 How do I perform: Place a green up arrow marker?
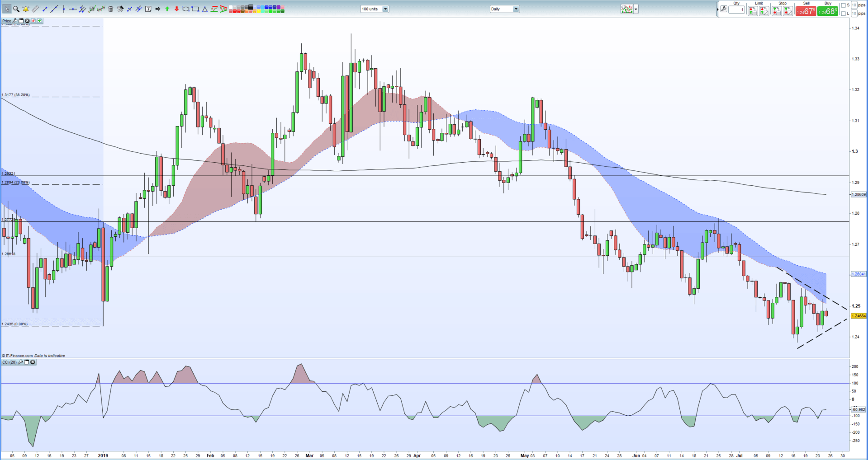click(x=167, y=9)
